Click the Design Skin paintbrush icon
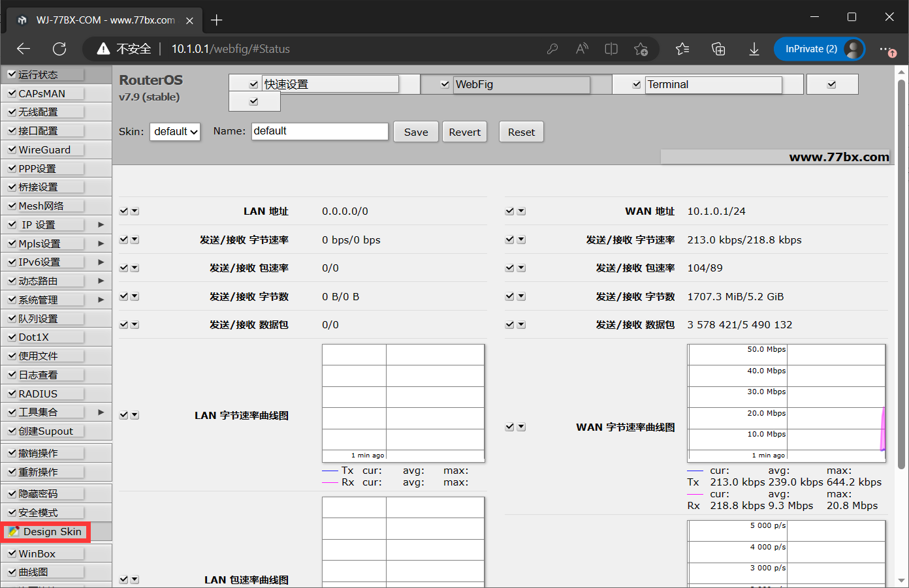Image resolution: width=909 pixels, height=588 pixels. click(13, 532)
